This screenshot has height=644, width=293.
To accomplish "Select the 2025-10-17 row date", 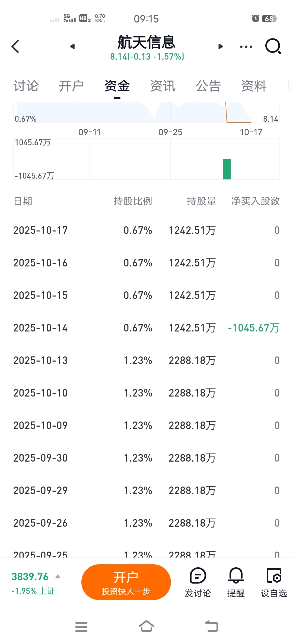I will click(40, 230).
